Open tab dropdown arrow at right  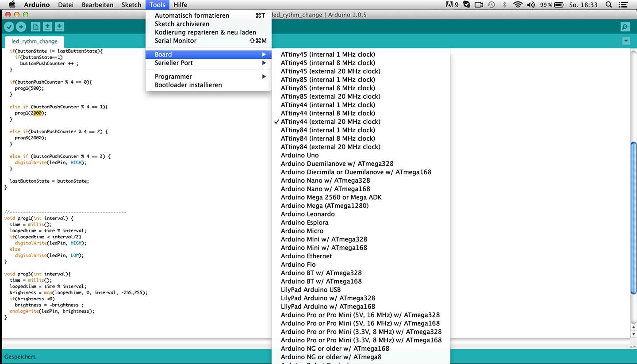pyautogui.click(x=626, y=41)
